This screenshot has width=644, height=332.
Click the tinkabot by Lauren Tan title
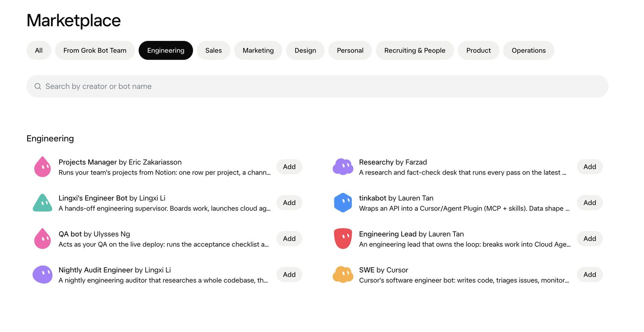tap(396, 198)
